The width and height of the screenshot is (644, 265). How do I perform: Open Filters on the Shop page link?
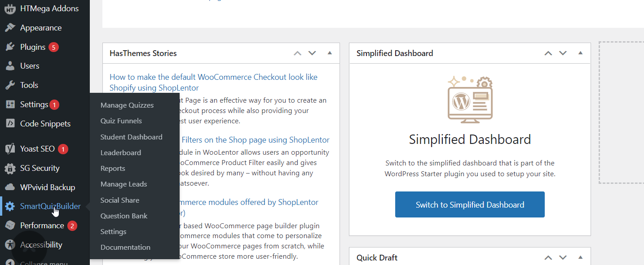pyautogui.click(x=255, y=140)
